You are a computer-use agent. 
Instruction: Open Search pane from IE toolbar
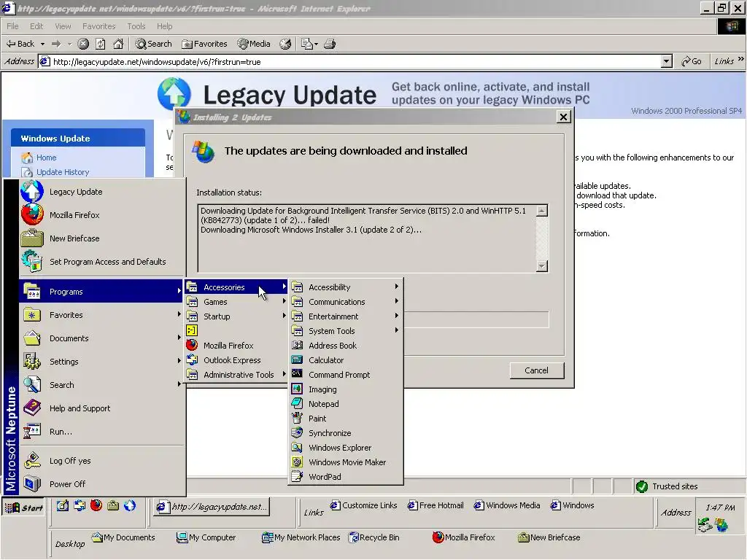click(x=153, y=44)
